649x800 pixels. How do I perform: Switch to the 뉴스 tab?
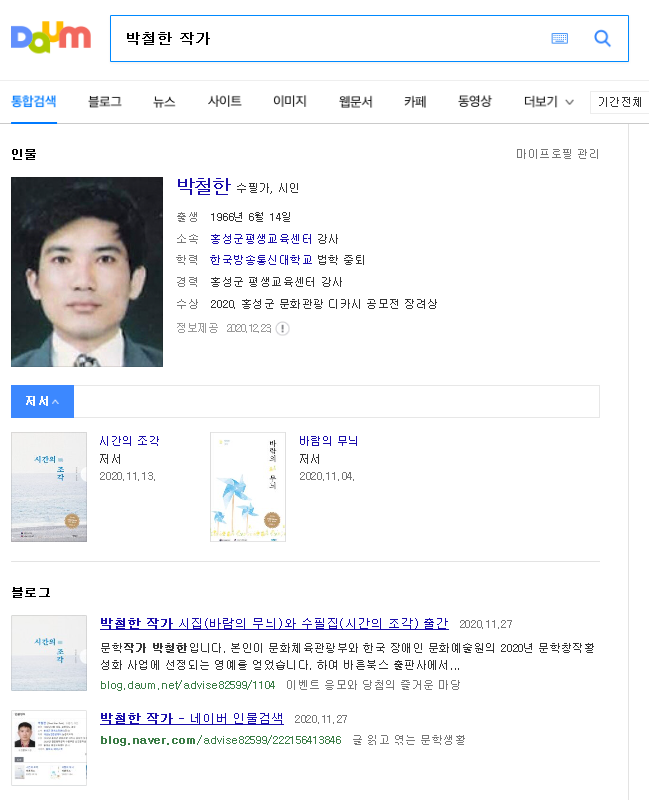click(164, 102)
